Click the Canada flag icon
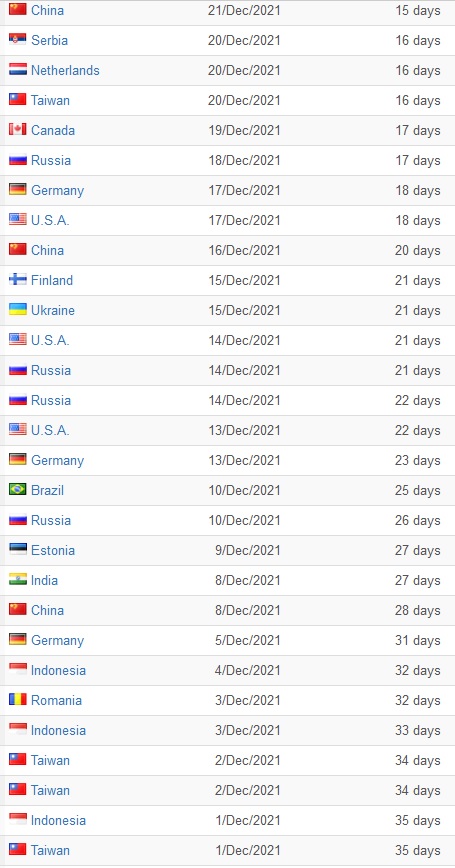This screenshot has width=455, height=868. coord(18,129)
